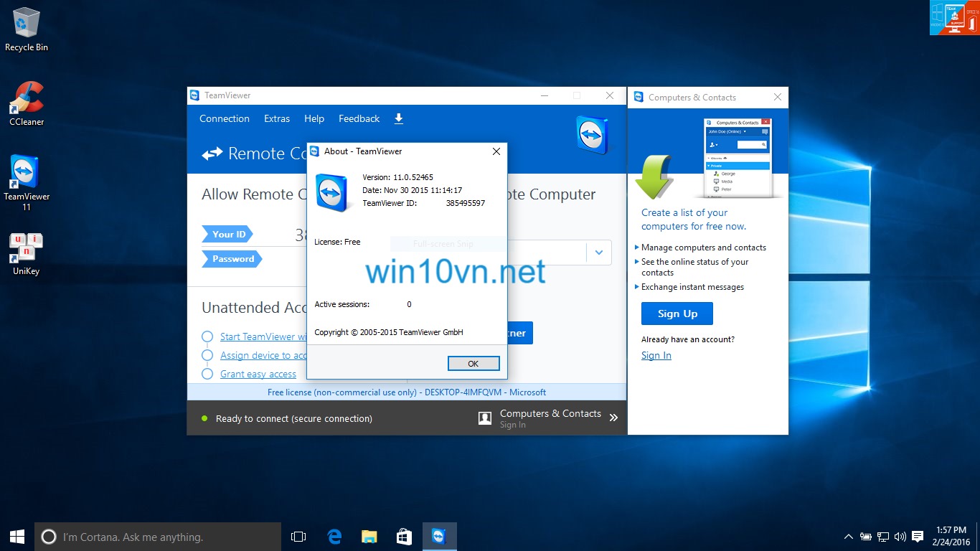Launch Microsoft Edge from the taskbar

point(334,537)
